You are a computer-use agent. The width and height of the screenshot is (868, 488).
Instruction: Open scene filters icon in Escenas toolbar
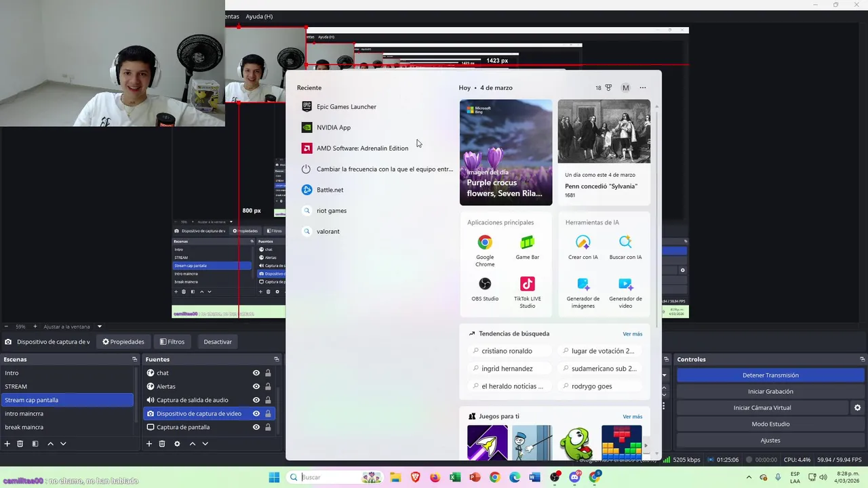click(35, 443)
